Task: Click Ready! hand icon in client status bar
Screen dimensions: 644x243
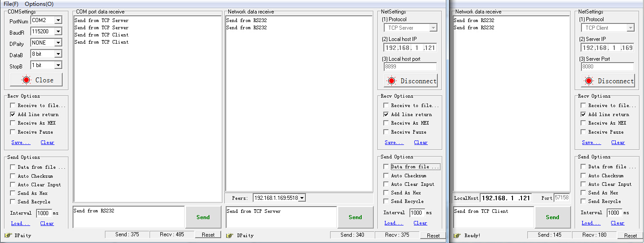Action: (x=457, y=235)
